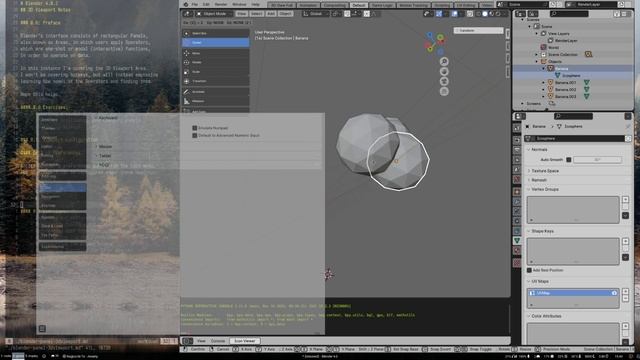Viewport: 640px width, 360px height.
Task: Select the Transform tool
Action: tap(216, 81)
